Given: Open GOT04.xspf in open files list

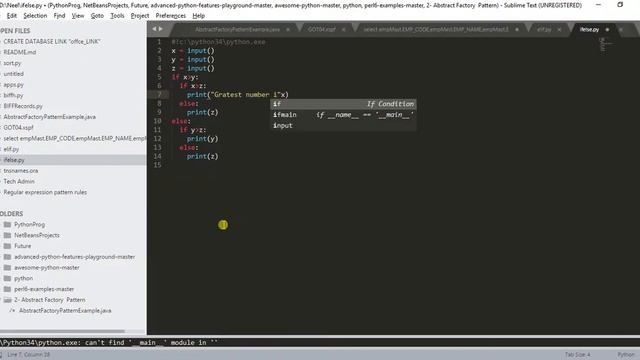Looking at the screenshot, I should click(18, 128).
